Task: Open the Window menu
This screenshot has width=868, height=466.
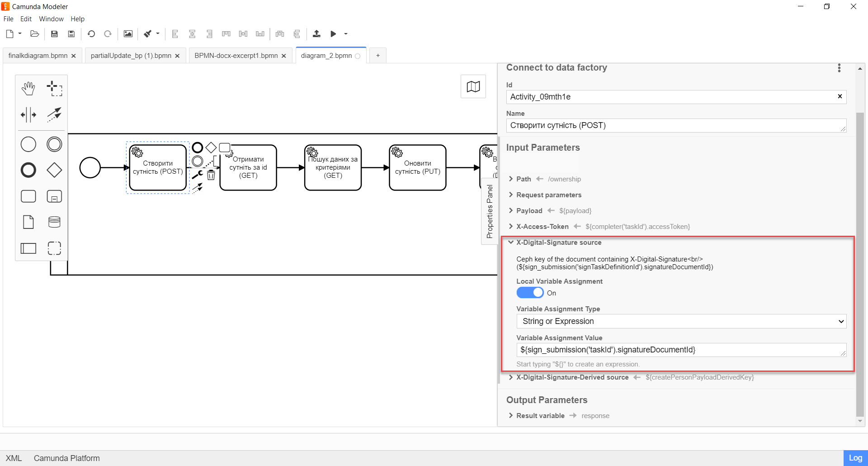Action: (51, 19)
